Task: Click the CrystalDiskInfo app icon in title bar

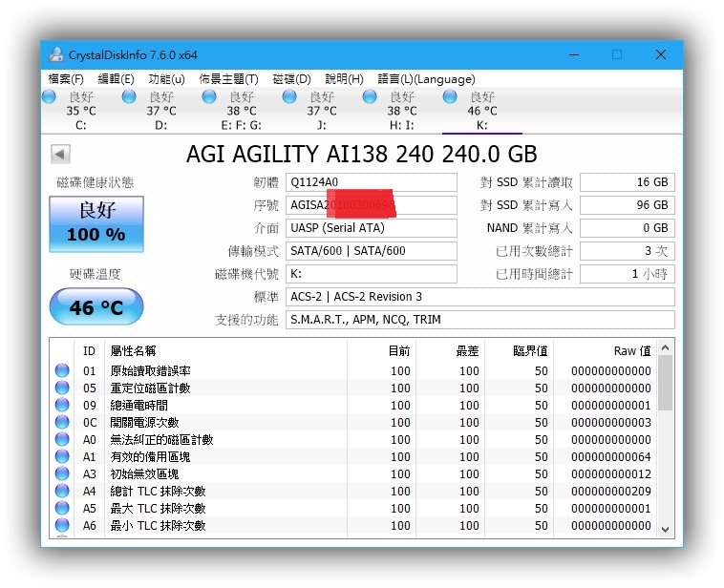Action: pos(56,55)
